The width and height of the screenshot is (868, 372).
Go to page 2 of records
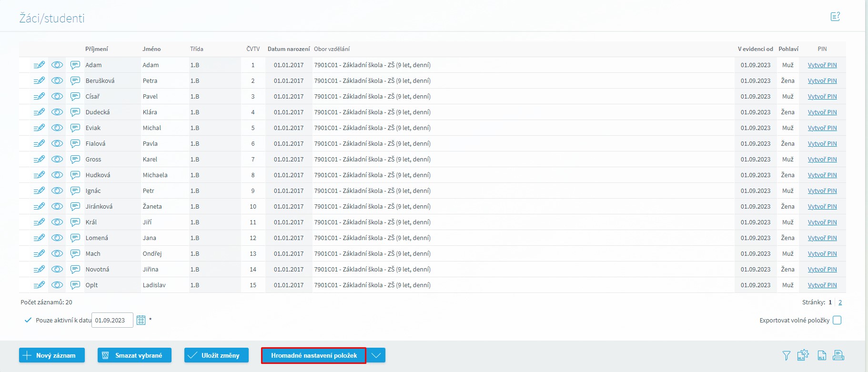(840, 302)
